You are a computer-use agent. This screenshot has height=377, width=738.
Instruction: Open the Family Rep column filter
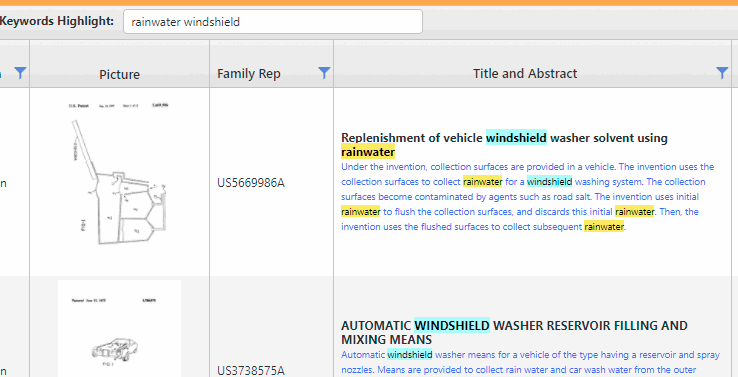pyautogui.click(x=324, y=72)
